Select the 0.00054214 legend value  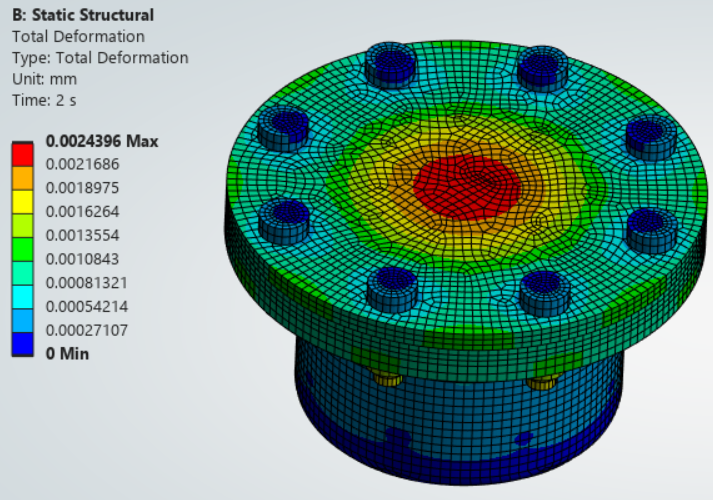(x=86, y=306)
